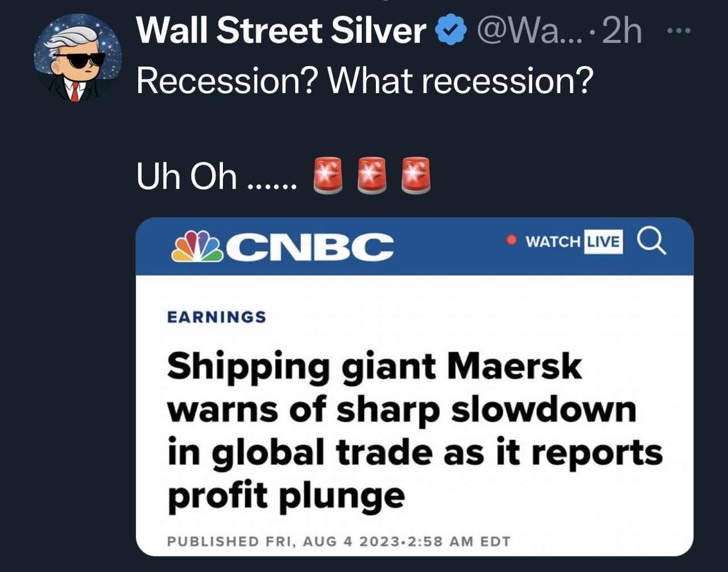Click the blue verified badge
728x572 pixels.
451,31
